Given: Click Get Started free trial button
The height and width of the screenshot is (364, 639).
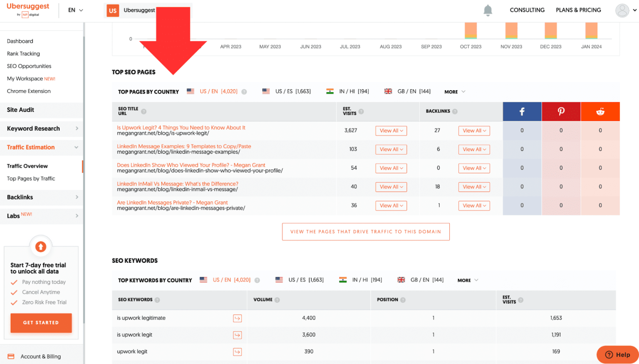Looking at the screenshot, I should point(41,323).
